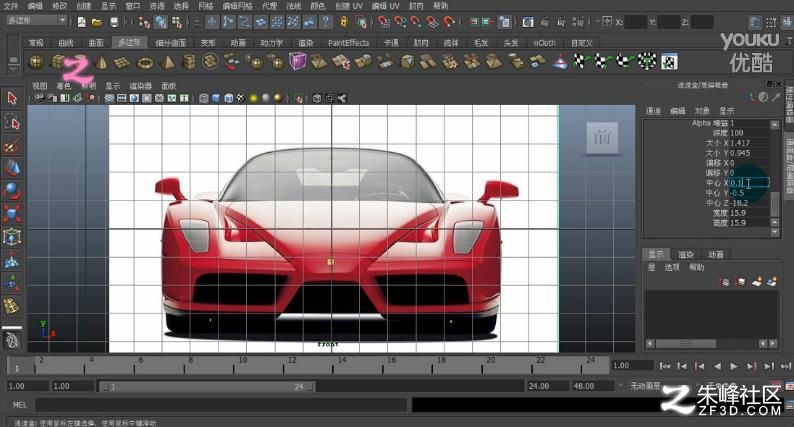Image resolution: width=794 pixels, height=427 pixels.
Task: Click the question mark snap icon
Action: (x=326, y=22)
